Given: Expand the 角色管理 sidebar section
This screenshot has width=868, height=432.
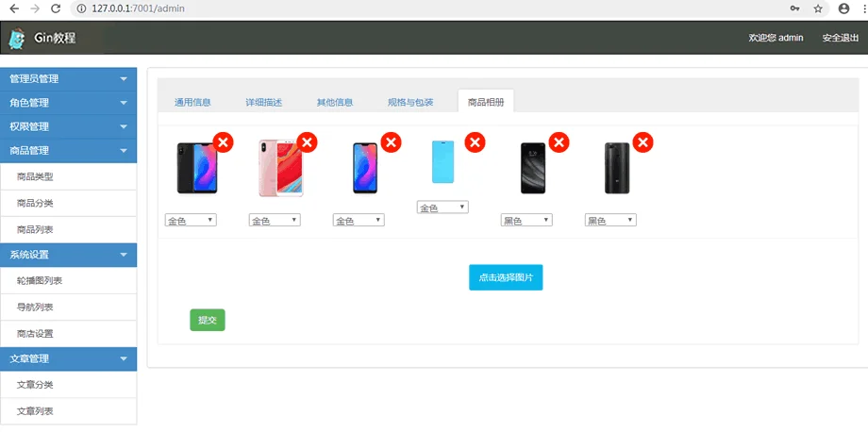Looking at the screenshot, I should [68, 103].
